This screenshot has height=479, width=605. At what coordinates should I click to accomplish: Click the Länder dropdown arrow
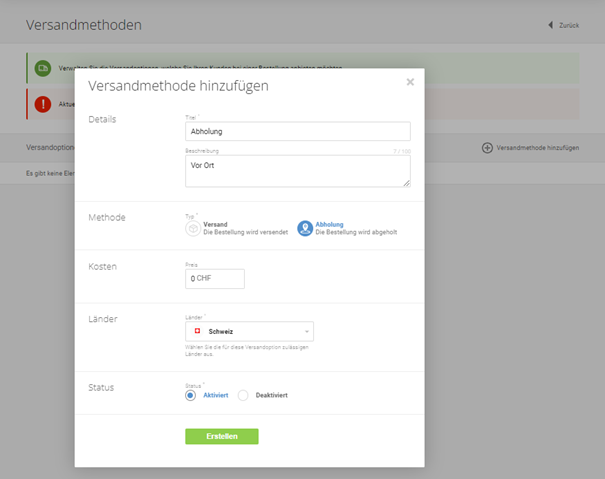pyautogui.click(x=307, y=332)
